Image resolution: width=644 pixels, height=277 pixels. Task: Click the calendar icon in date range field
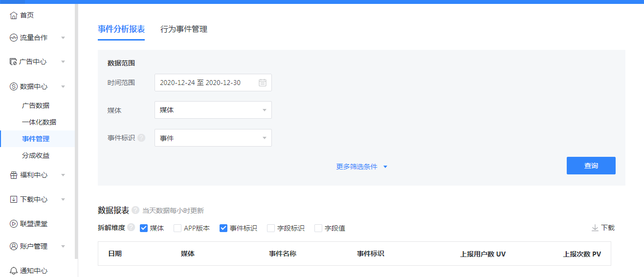click(263, 83)
